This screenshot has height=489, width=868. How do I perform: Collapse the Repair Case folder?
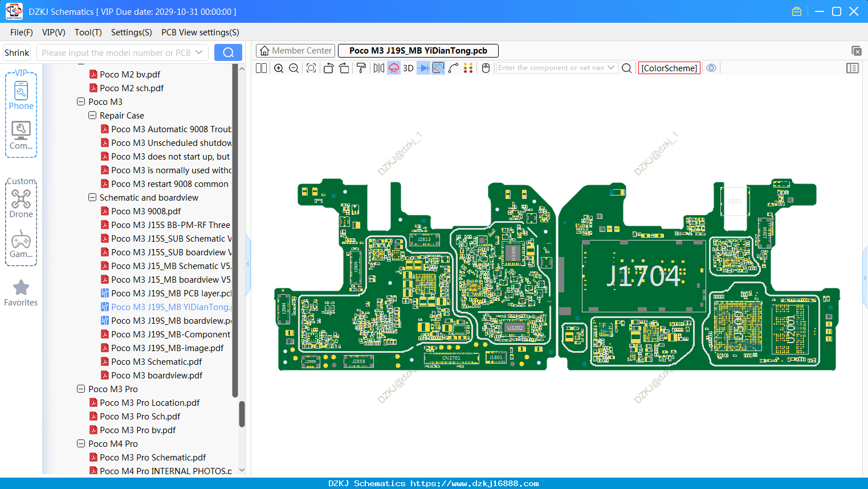click(92, 115)
